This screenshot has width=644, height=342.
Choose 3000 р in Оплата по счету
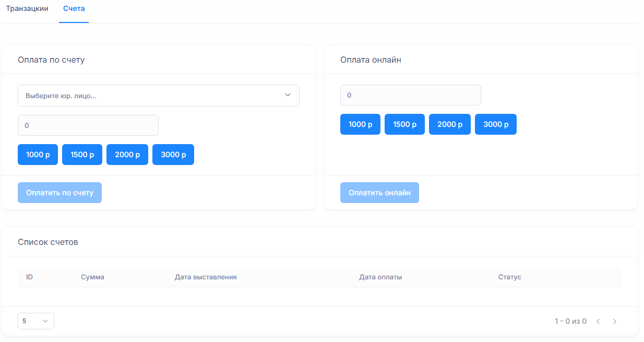(x=173, y=155)
